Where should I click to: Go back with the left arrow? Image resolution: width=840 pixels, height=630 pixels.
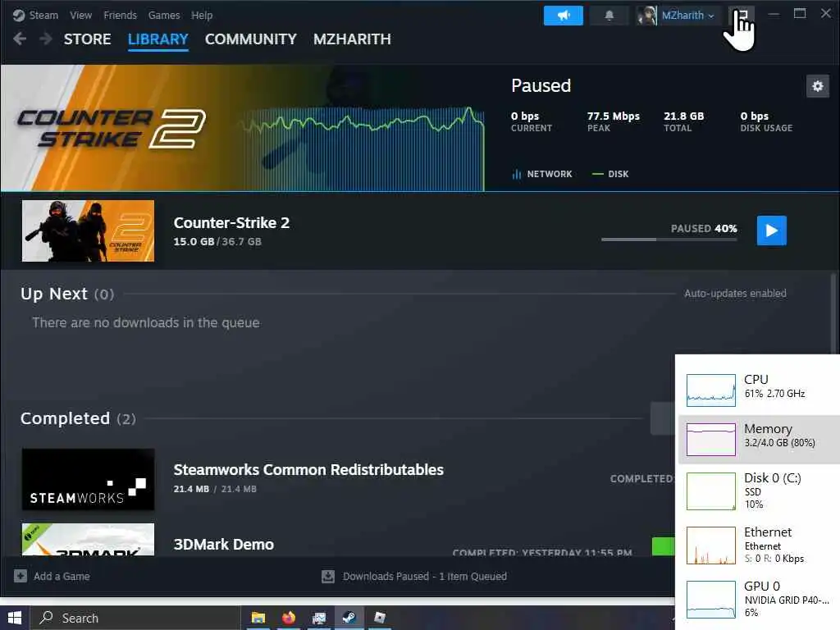pos(20,39)
